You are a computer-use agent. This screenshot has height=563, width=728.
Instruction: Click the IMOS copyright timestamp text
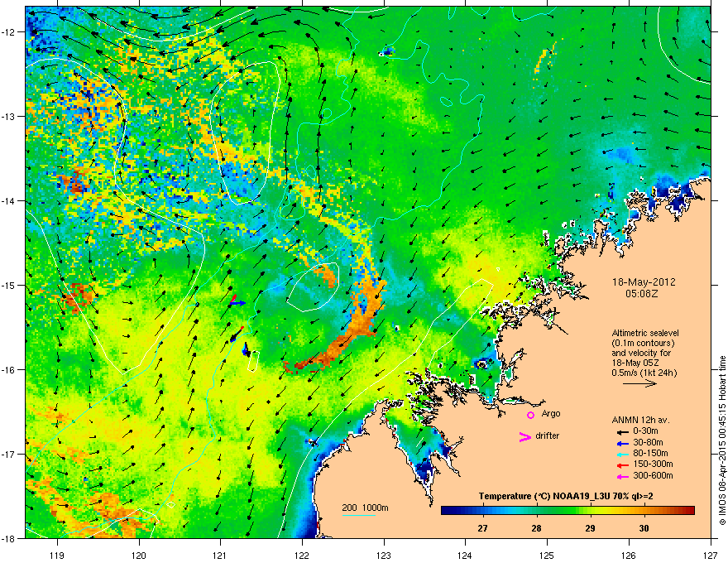pyautogui.click(x=722, y=440)
